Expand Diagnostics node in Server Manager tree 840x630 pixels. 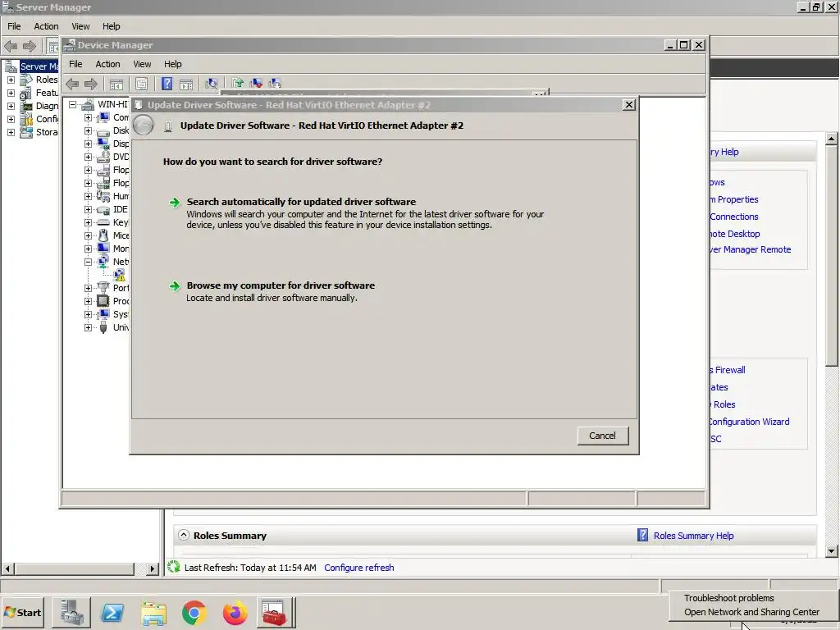tap(11, 106)
